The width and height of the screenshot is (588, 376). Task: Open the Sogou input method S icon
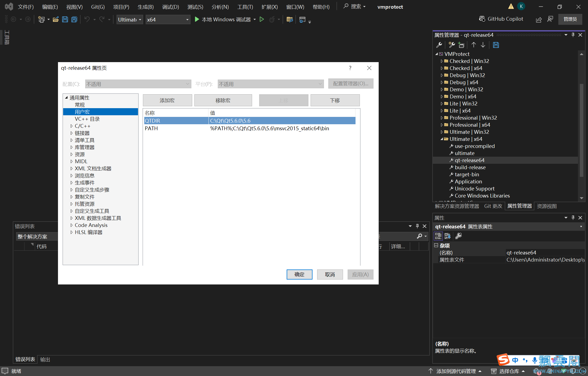click(503, 359)
